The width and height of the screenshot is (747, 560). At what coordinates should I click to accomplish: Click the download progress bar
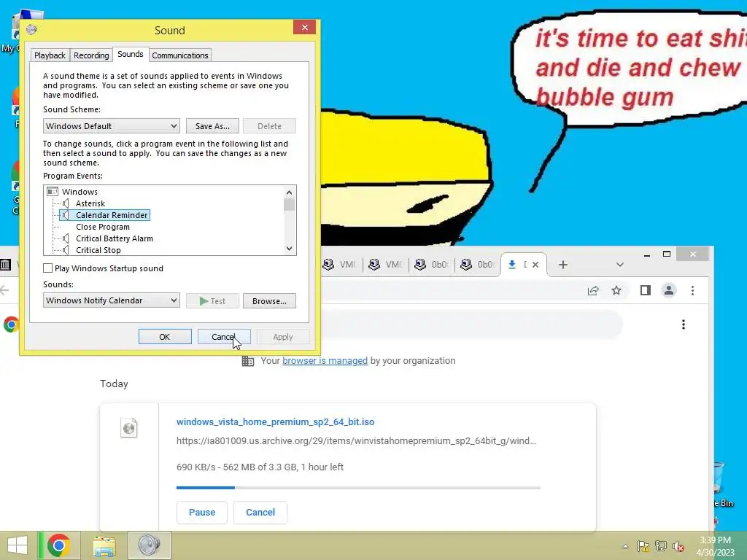358,488
